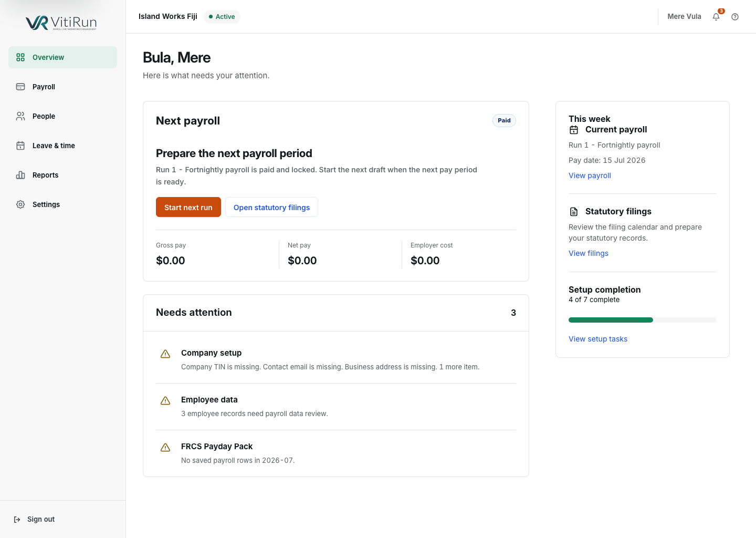Click the Island Works Fiji company name

click(x=168, y=17)
